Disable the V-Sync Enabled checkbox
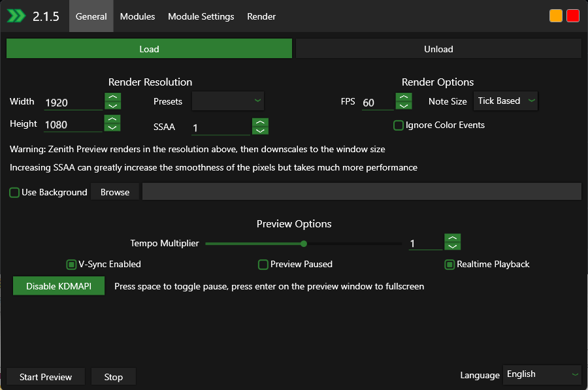588x390 pixels. click(x=72, y=265)
